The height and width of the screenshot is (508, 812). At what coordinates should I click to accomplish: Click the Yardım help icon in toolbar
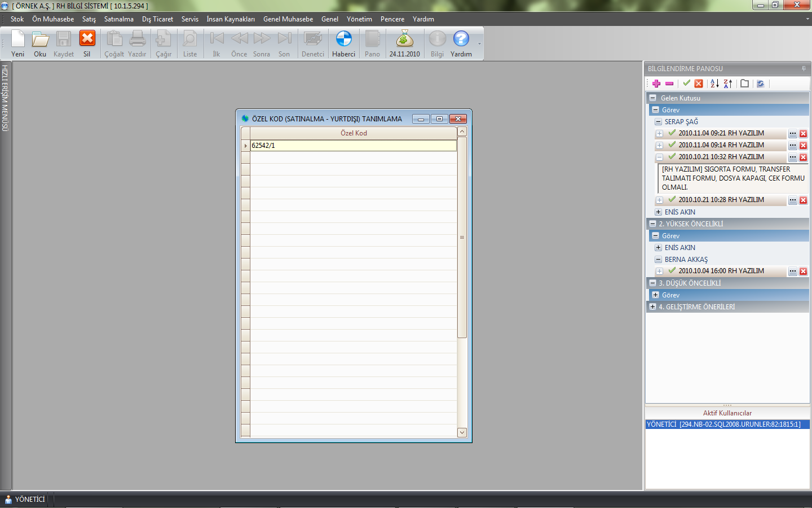pyautogui.click(x=461, y=40)
